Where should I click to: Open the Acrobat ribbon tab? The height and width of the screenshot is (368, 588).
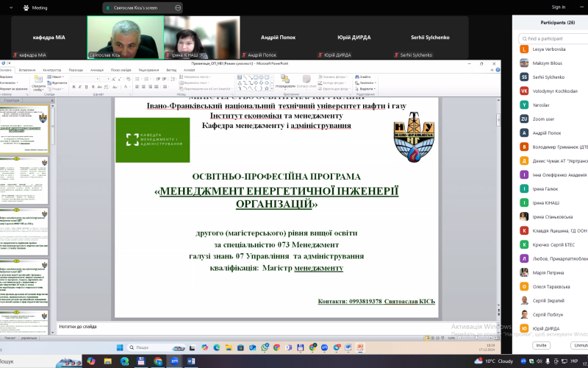click(189, 70)
